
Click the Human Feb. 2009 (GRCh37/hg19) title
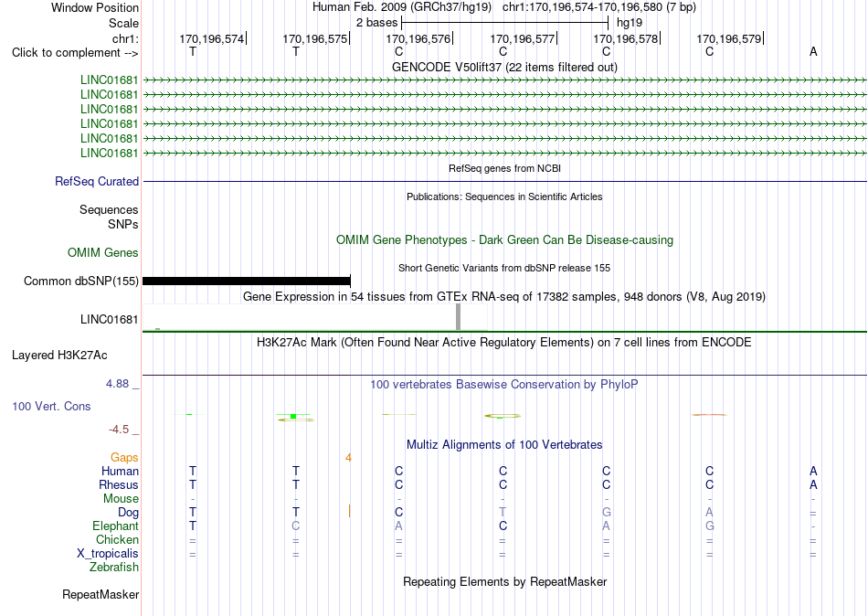(401, 7)
